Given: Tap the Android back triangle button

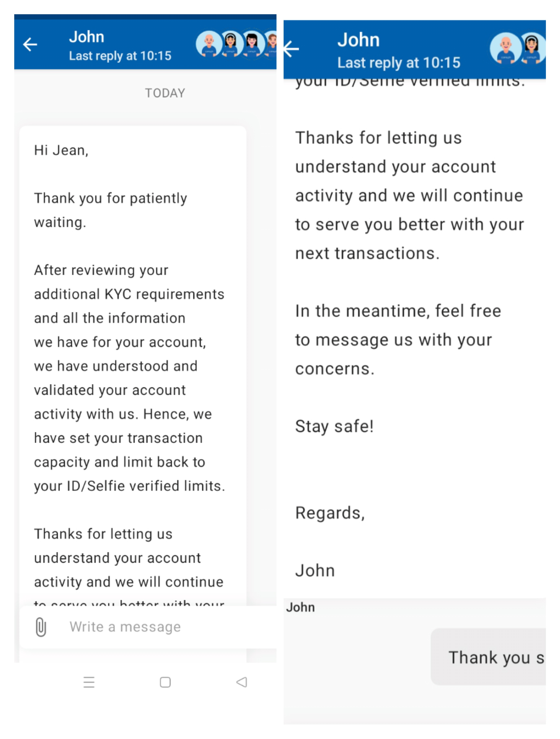Looking at the screenshot, I should click(241, 682).
